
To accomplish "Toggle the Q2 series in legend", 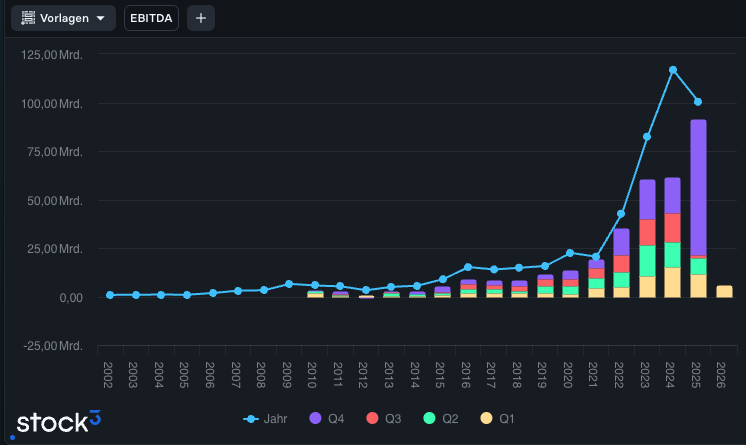I will pyautogui.click(x=441, y=419).
